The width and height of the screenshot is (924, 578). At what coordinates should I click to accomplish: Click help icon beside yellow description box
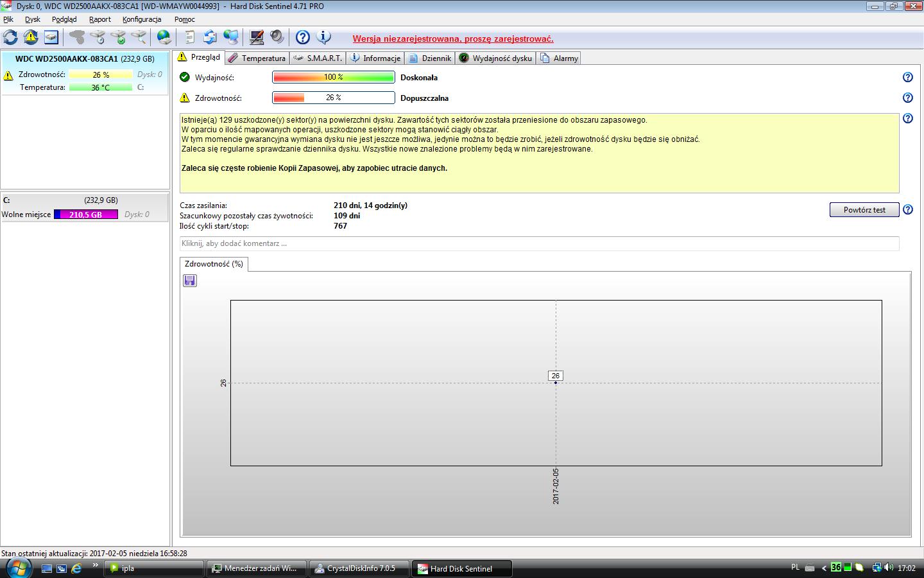pos(908,118)
